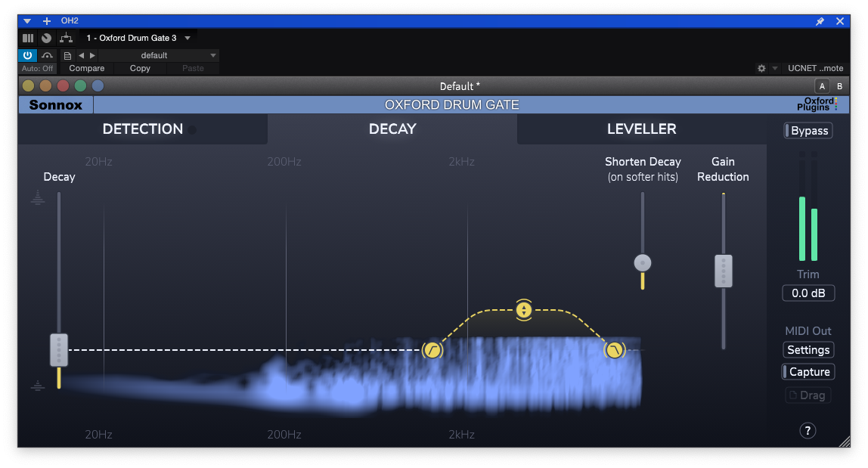The image size is (868, 468).
Task: Click the Shorten Decay slider knob
Action: pos(643,263)
